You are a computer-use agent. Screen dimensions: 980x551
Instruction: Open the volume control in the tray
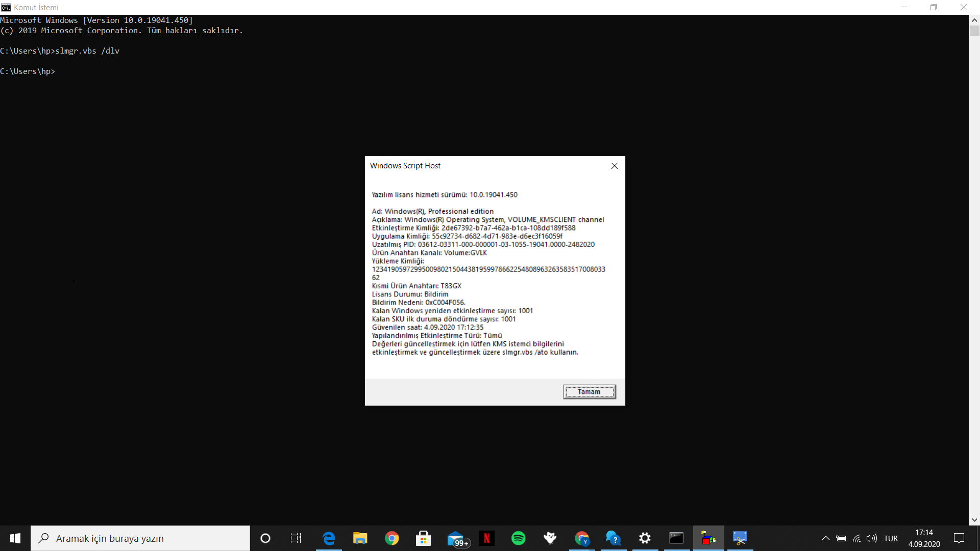(872, 538)
